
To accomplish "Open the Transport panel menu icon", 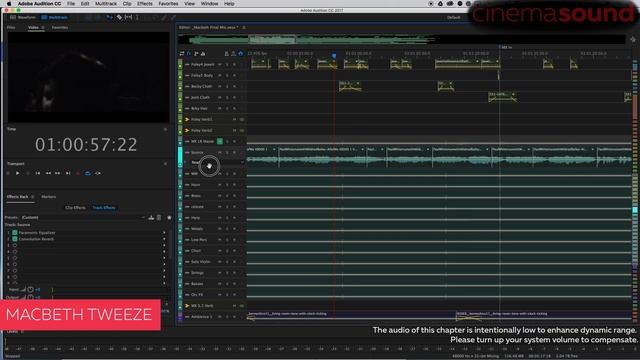I will [x=165, y=164].
